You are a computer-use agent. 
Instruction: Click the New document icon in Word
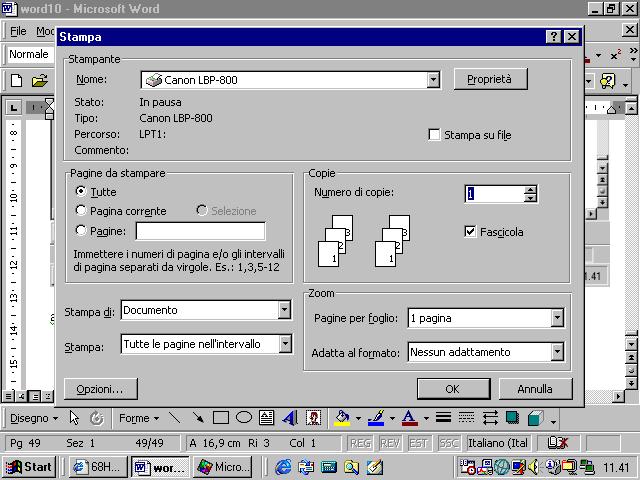tap(16, 80)
